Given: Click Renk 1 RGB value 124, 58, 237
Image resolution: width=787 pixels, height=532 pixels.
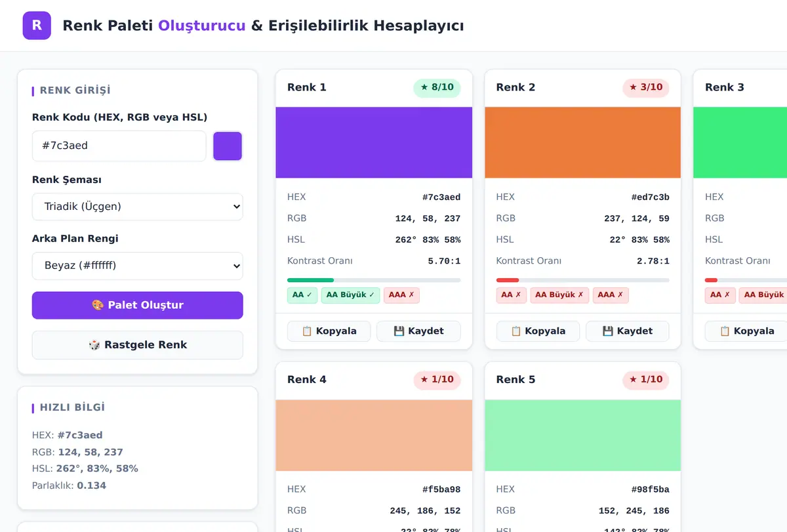Looking at the screenshot, I should 428,219.
